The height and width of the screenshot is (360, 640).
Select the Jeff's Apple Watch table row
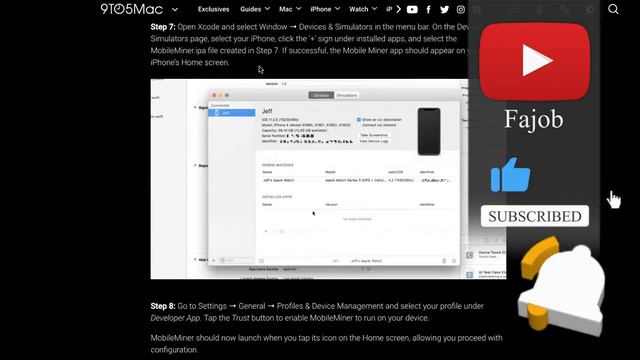[357, 180]
